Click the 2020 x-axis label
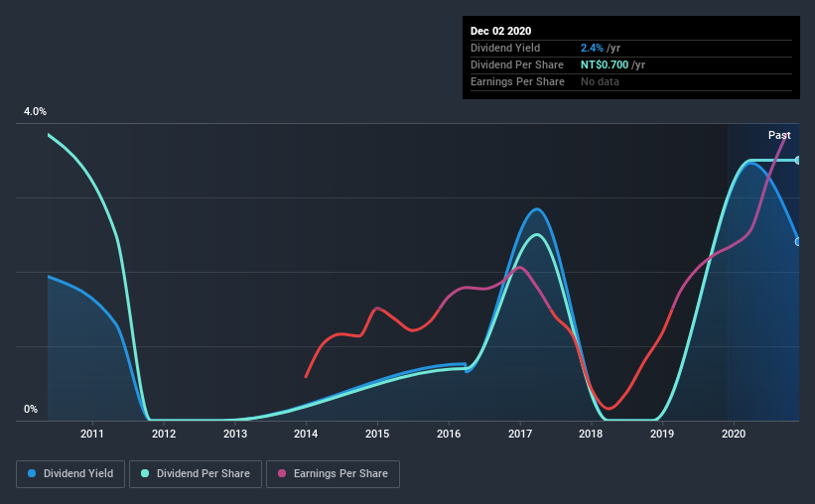815x504 pixels. tap(734, 434)
